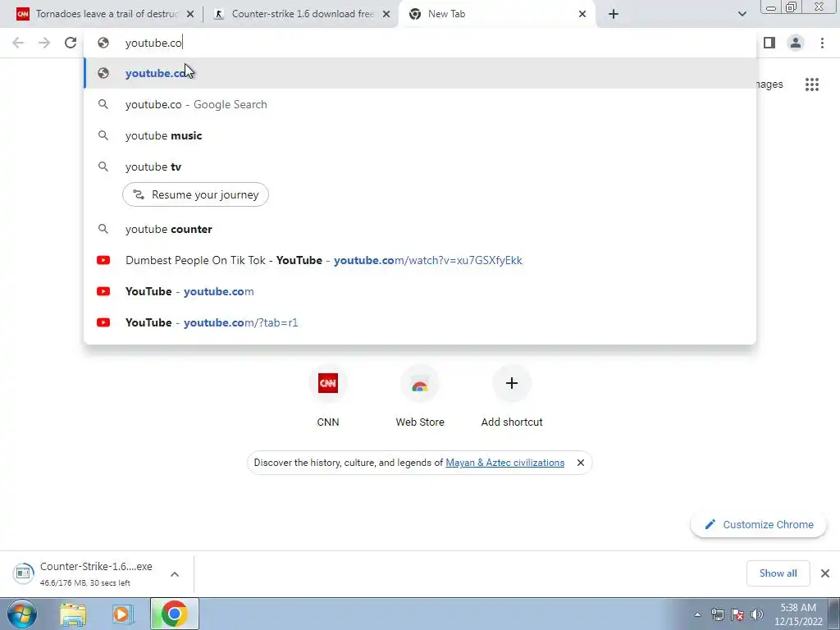Click the globe icon in address bar
840x630 pixels.
(x=103, y=43)
